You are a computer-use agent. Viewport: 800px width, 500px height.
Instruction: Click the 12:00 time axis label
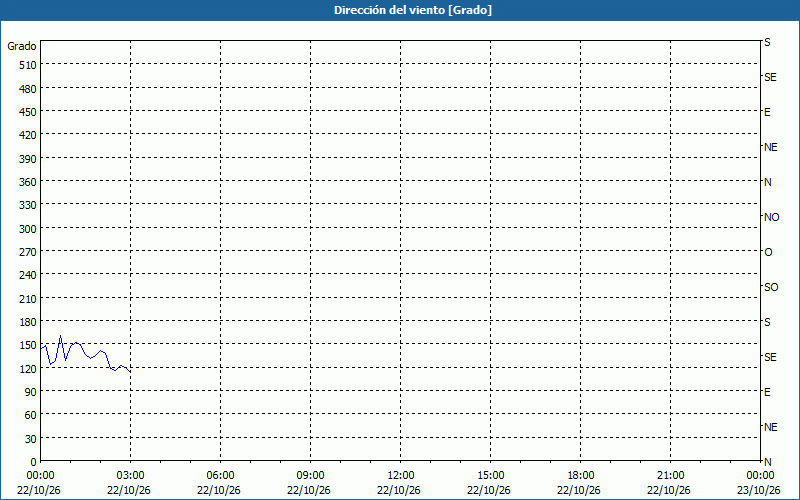coord(401,476)
